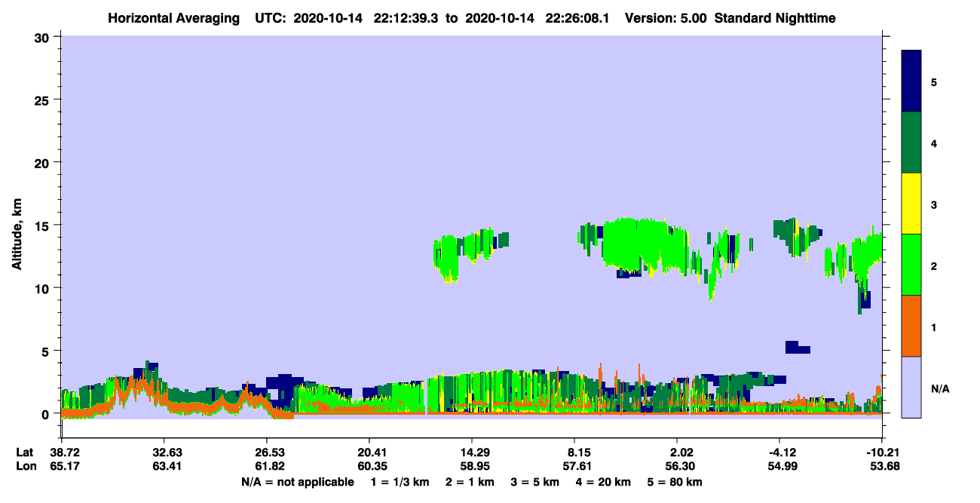Screen dimensions: 980x503
Task: Click the y-axis tick label 15
Action: coord(44,225)
